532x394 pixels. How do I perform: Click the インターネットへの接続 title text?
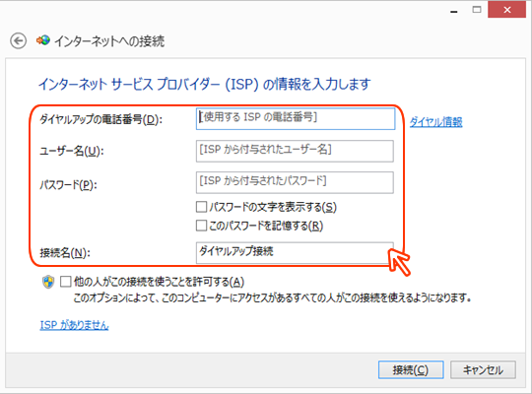click(x=109, y=41)
